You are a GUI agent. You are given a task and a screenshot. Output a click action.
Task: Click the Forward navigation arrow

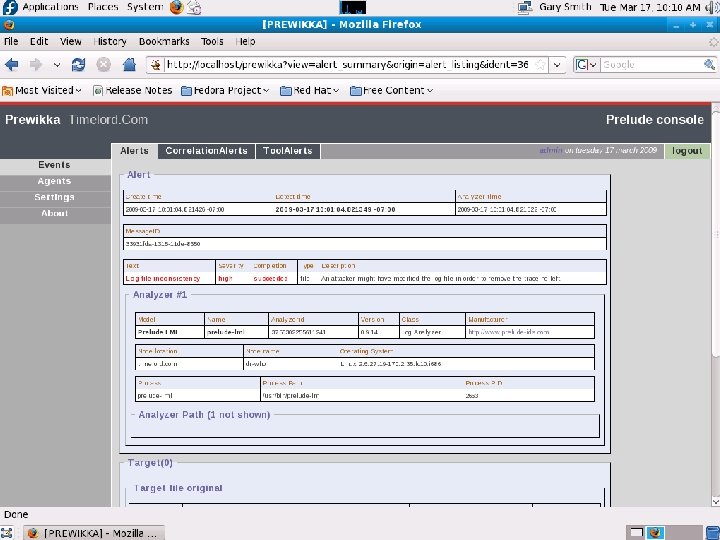tap(35, 65)
